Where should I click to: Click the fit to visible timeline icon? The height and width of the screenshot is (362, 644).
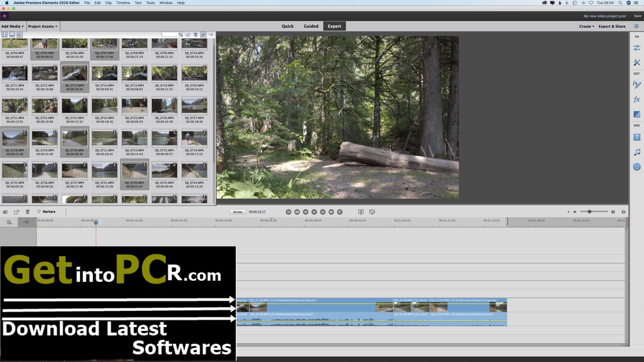click(x=568, y=212)
